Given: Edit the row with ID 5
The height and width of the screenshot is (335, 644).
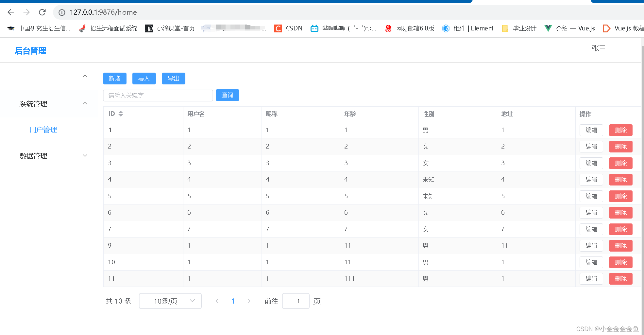Looking at the screenshot, I should [x=591, y=196].
